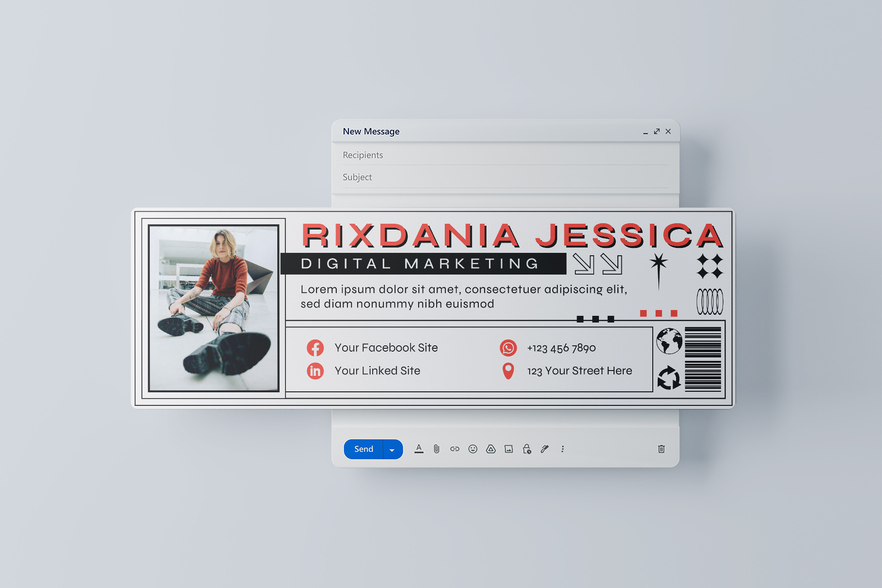882x588 pixels.
Task: Toggle confidential mode lock icon
Action: [x=527, y=449]
